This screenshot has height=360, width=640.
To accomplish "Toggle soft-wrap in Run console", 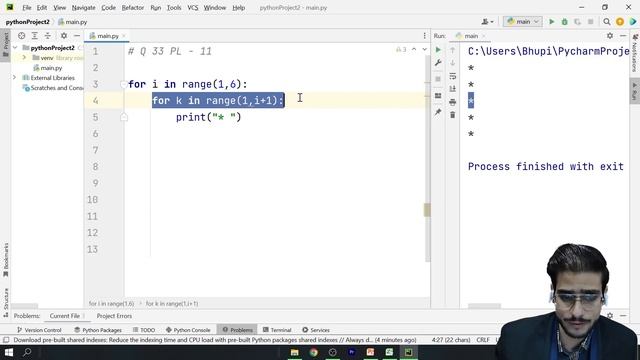I will point(453,76).
